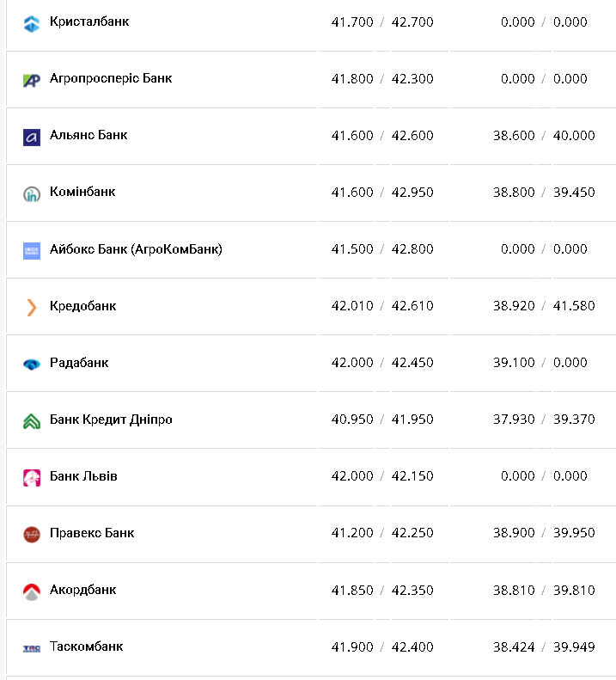Select Акордбанк rate 38.810 / 39.810
The height and width of the screenshot is (680, 616).
(x=544, y=590)
